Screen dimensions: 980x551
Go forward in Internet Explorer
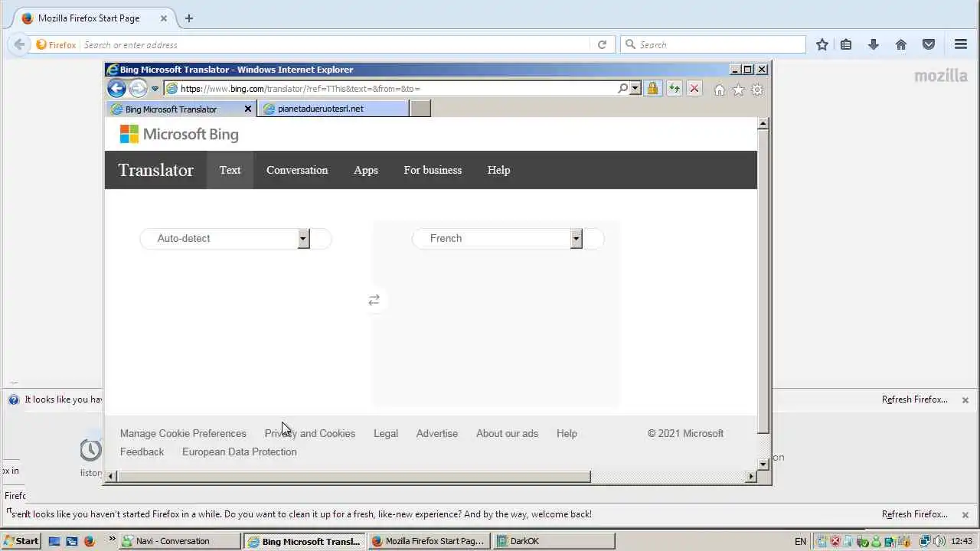point(138,89)
